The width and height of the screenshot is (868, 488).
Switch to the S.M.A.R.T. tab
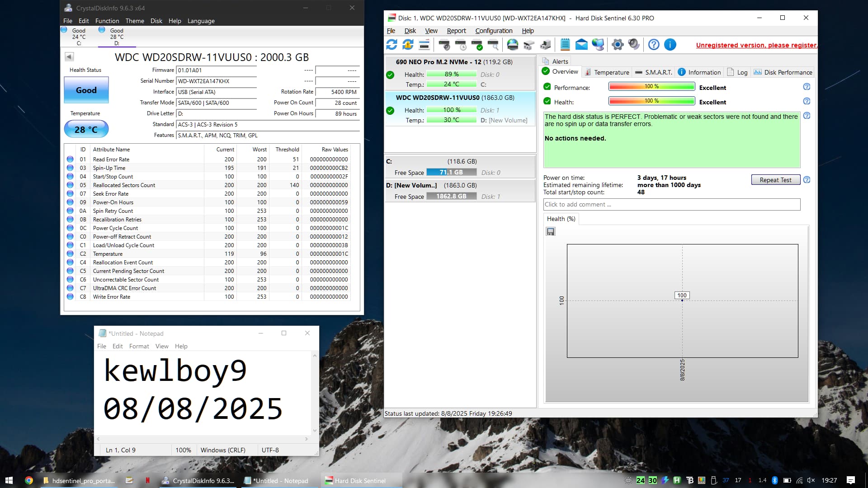(x=654, y=72)
